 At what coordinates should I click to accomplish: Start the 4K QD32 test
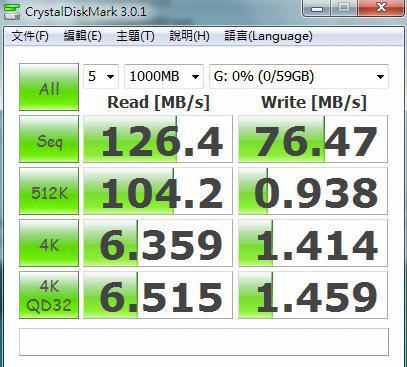[49, 295]
